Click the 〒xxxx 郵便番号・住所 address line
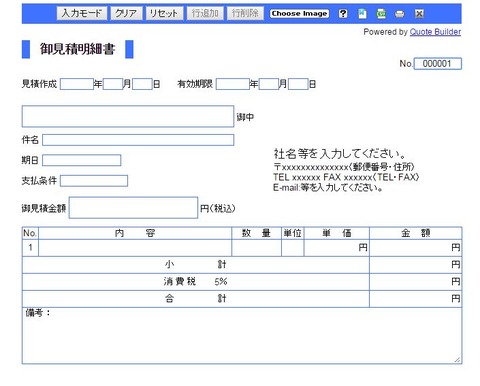This screenshot has height=386, width=480. (344, 167)
